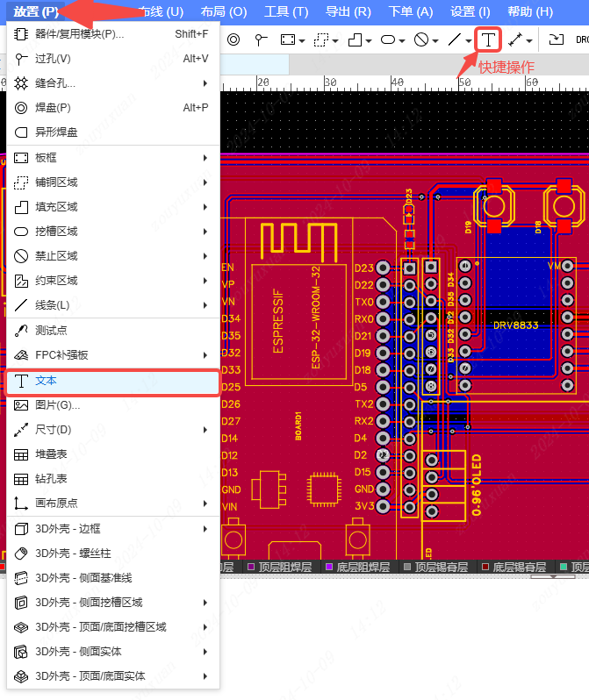Expand the 3D外壳 - 侧面挖槽区域 submenu
Image resolution: width=589 pixels, height=700 pixels.
(113, 603)
